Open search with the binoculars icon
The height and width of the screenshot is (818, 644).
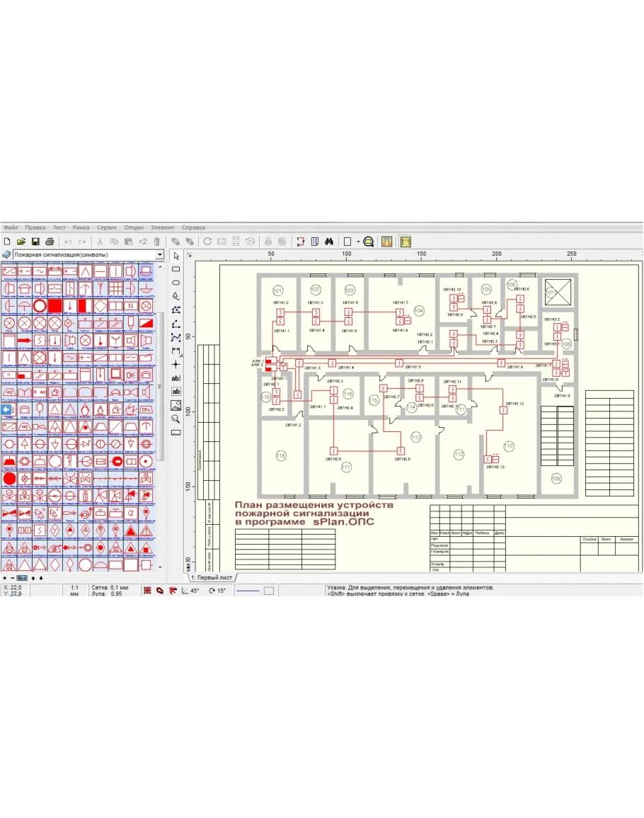click(x=329, y=242)
